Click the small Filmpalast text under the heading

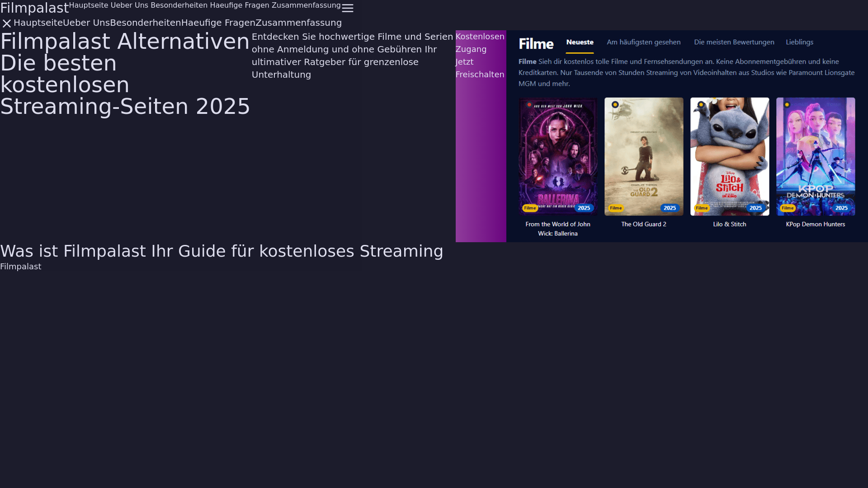(x=21, y=267)
